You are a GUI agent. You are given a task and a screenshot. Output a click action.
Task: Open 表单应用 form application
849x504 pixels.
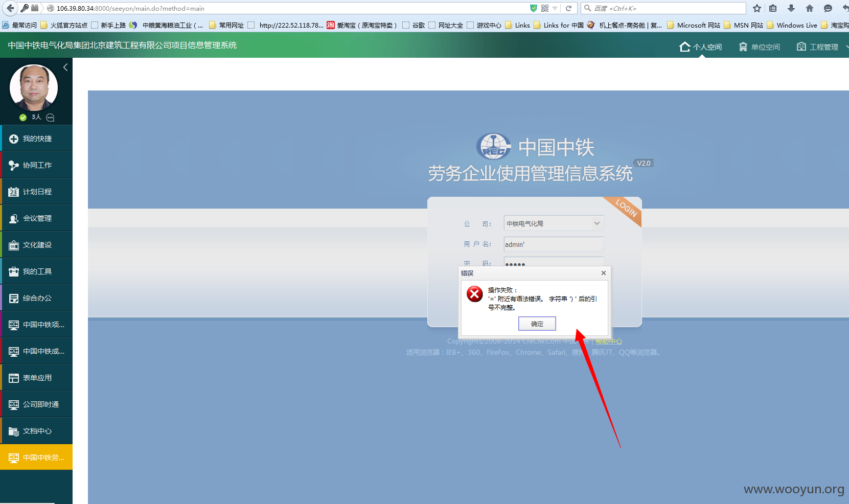[x=36, y=378]
